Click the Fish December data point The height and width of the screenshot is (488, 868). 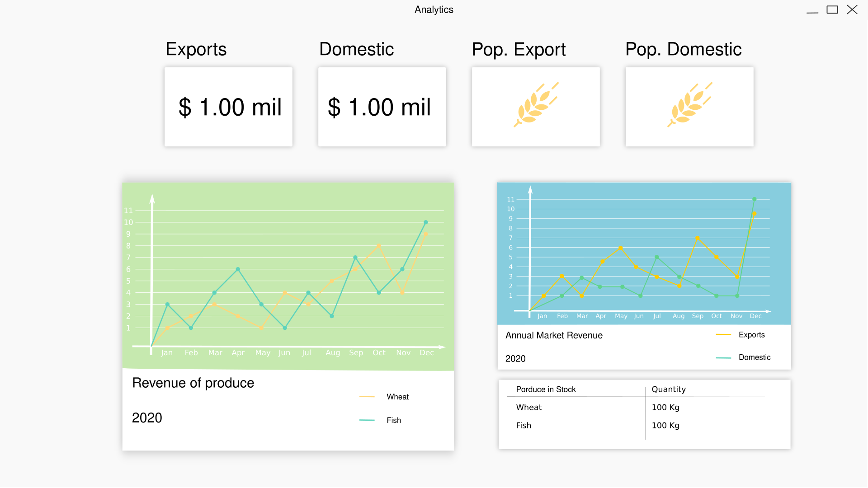tap(425, 222)
